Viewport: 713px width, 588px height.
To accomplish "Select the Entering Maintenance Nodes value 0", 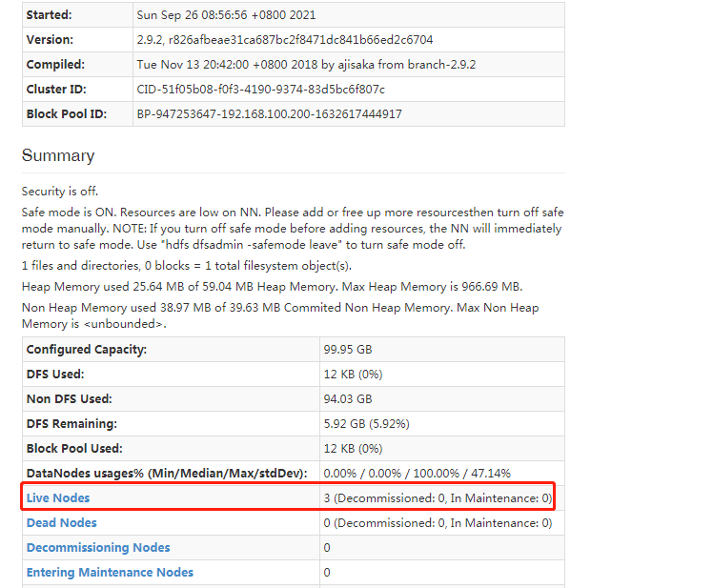I will (x=327, y=572).
